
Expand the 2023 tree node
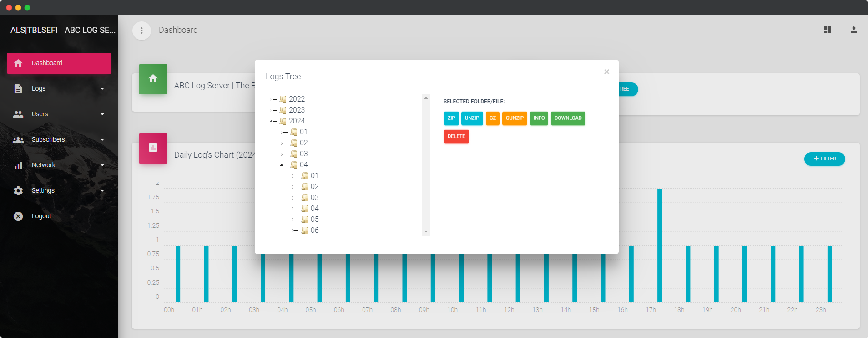pyautogui.click(x=271, y=110)
